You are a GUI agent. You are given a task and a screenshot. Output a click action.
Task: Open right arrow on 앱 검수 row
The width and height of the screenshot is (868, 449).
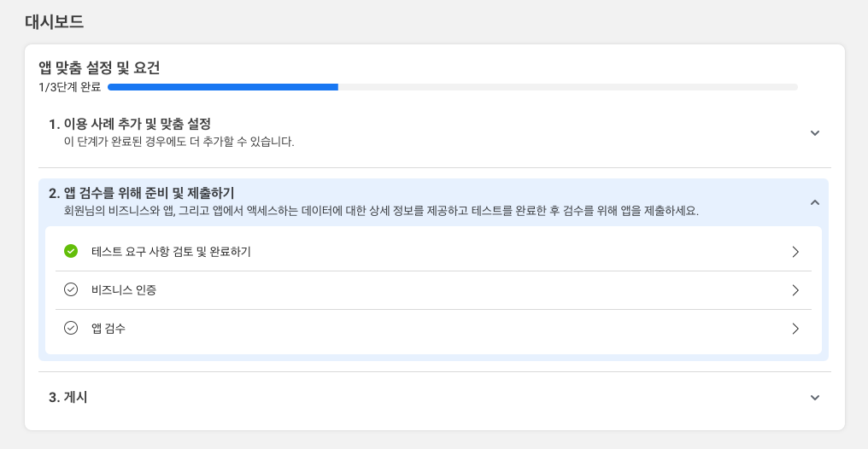pos(795,329)
